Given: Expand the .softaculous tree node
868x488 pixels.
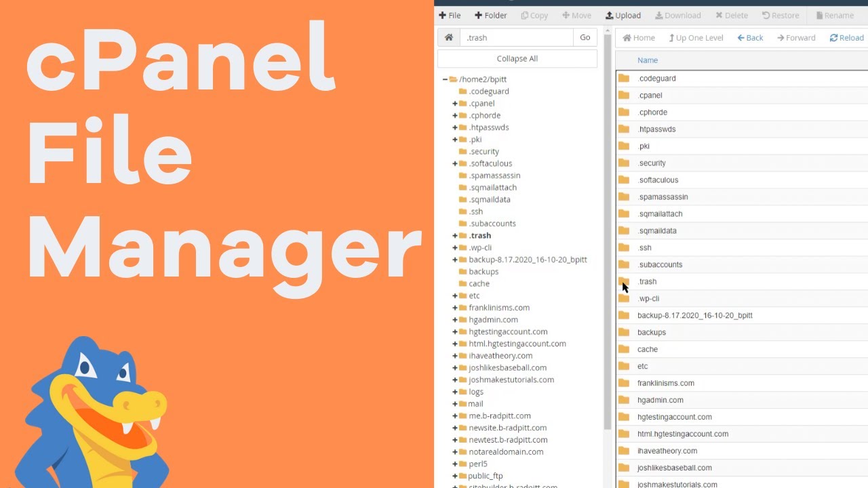Looking at the screenshot, I should tap(455, 163).
